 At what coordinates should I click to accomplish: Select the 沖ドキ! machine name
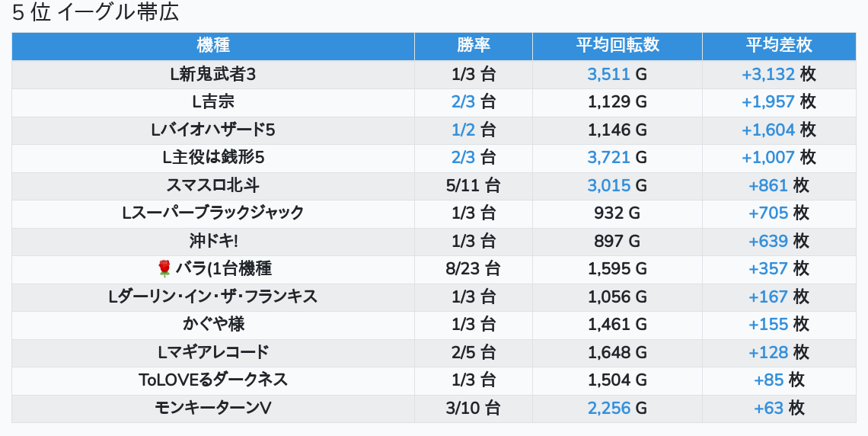[x=213, y=241]
